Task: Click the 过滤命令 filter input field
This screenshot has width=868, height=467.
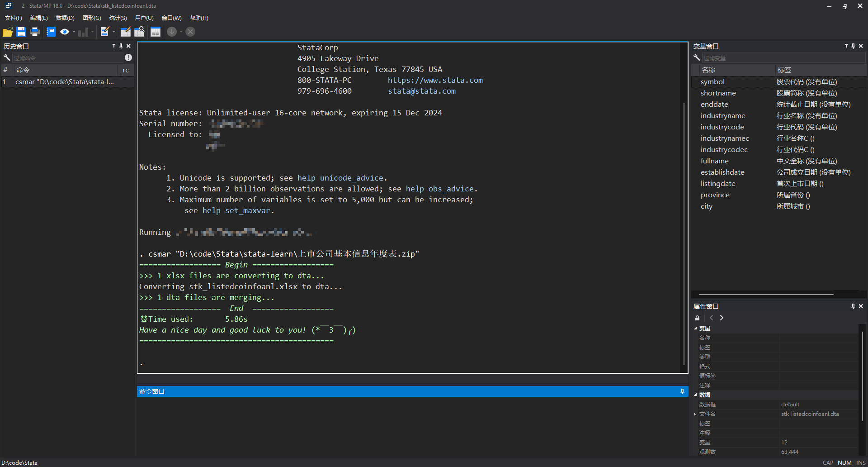Action: 68,58
